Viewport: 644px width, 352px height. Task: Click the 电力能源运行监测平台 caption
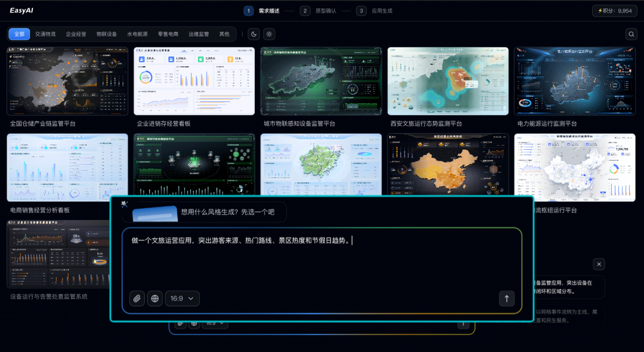click(x=547, y=123)
